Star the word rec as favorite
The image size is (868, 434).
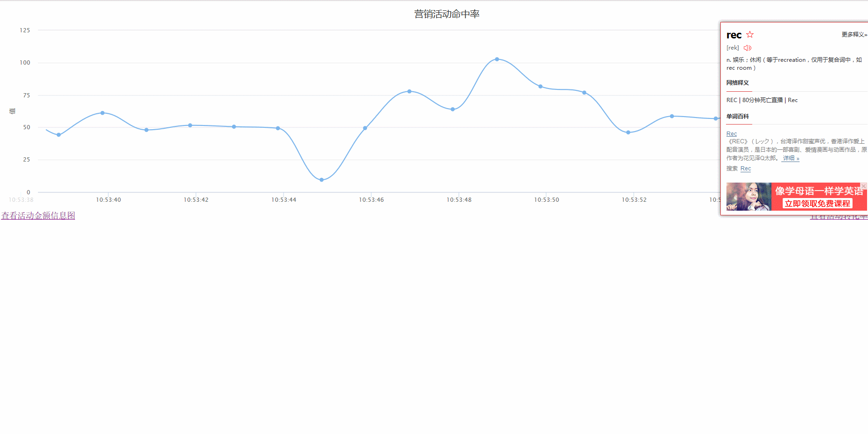coord(750,35)
